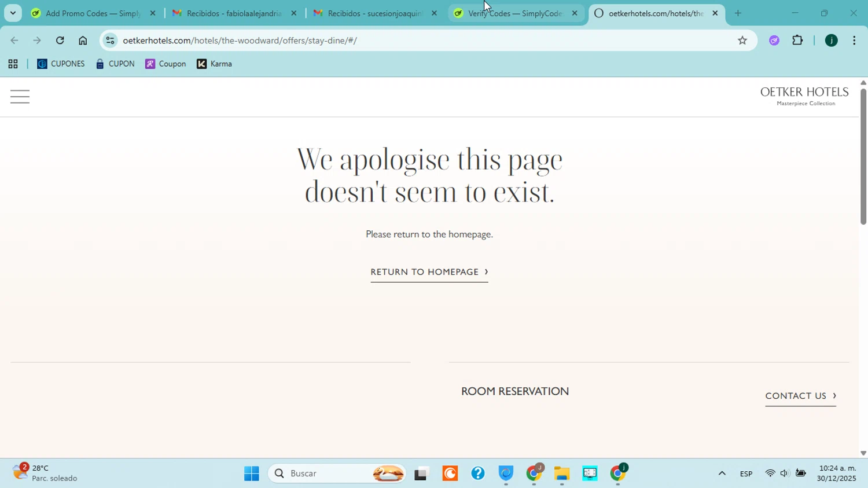This screenshot has height=488, width=868.
Task: Open the Chrome profile avatar
Action: (831, 41)
